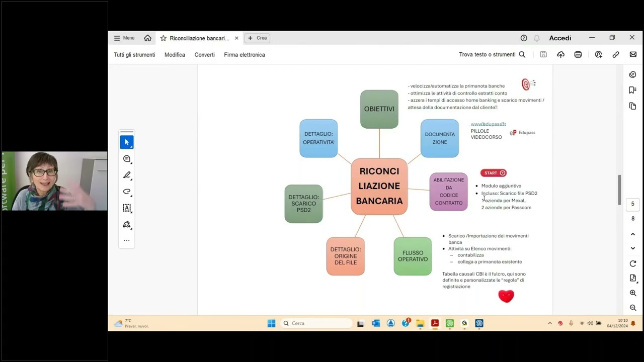This screenshot has width=644, height=362.
Task: Open the fill and sign pen tool
Action: (127, 225)
